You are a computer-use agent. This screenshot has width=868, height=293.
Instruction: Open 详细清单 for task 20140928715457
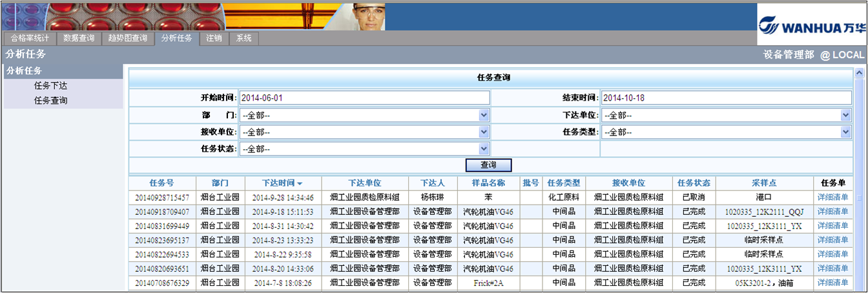[832, 197]
